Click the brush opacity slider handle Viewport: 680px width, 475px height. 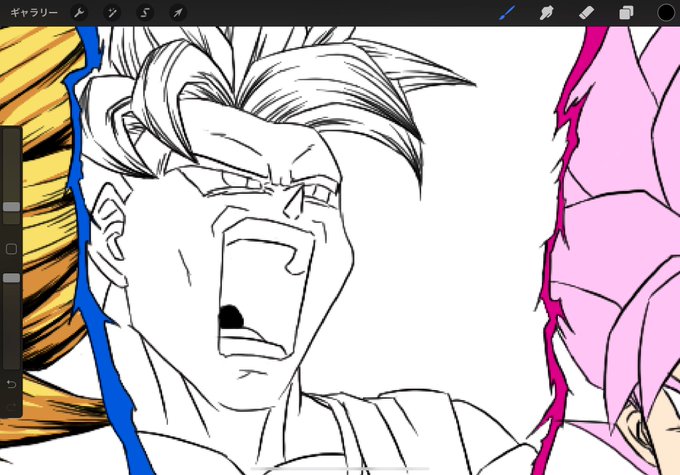pos(12,278)
